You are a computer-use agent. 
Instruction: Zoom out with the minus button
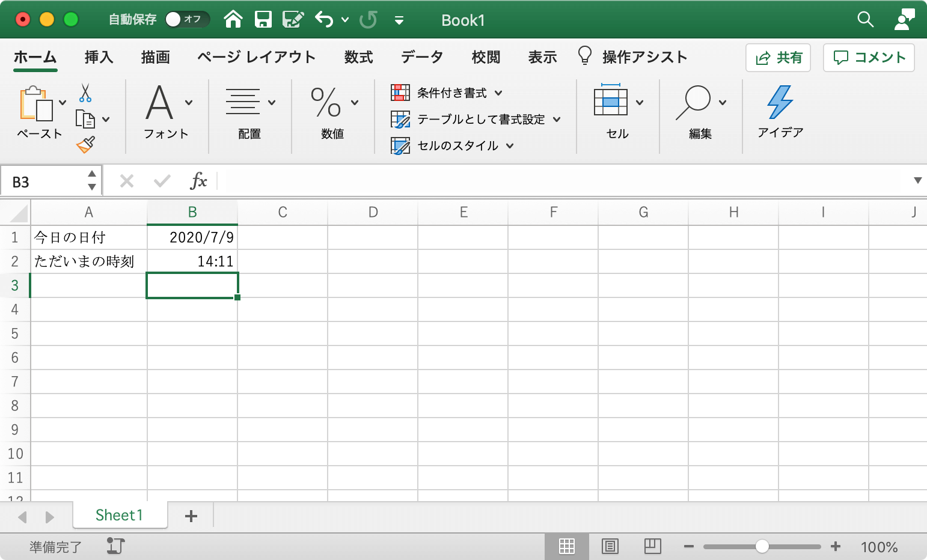pos(689,546)
